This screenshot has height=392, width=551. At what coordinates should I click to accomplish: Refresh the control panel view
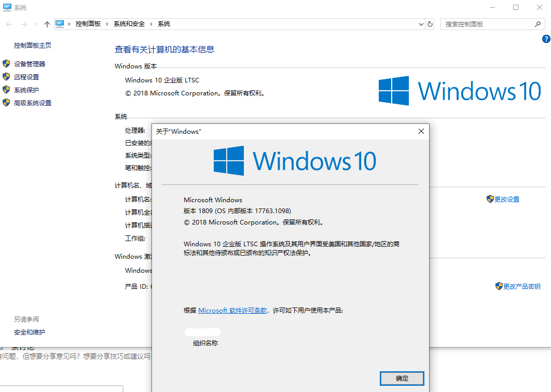point(430,24)
